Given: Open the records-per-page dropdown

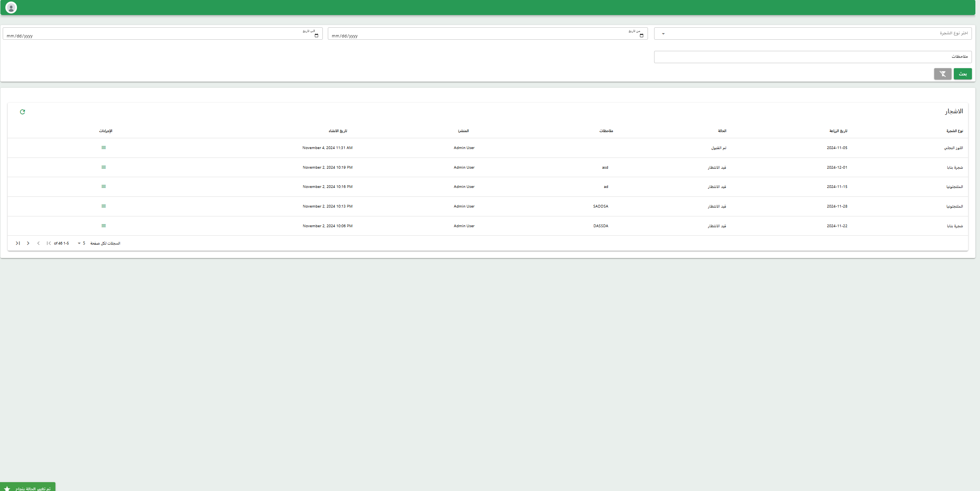Looking at the screenshot, I should point(81,243).
